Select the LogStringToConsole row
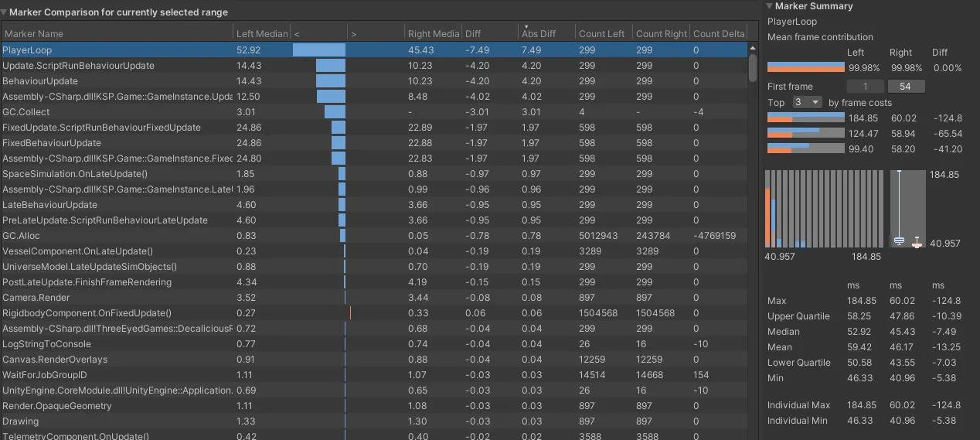Viewport: 980px width, 440px height. point(374,343)
